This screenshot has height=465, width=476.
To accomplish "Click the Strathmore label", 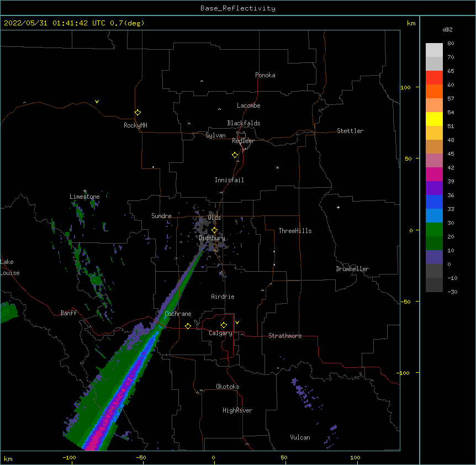I will (x=285, y=336).
